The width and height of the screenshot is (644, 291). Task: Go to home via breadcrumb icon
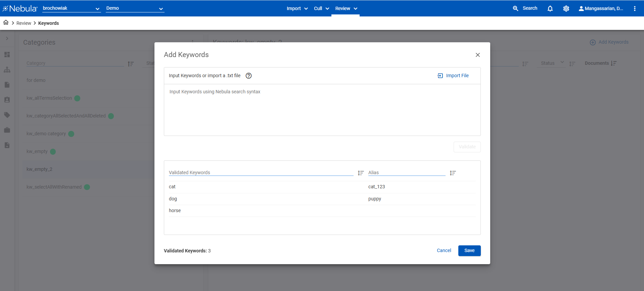(6, 22)
